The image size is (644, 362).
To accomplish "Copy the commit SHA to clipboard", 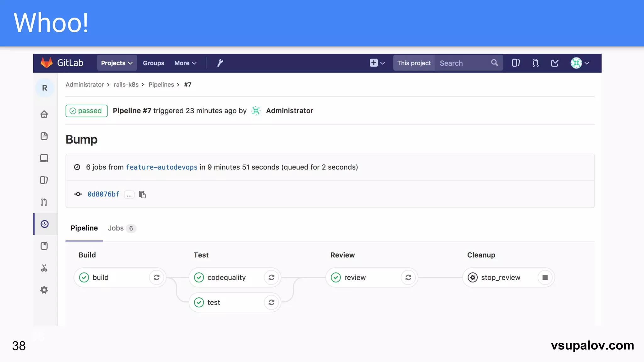I will pyautogui.click(x=142, y=195).
